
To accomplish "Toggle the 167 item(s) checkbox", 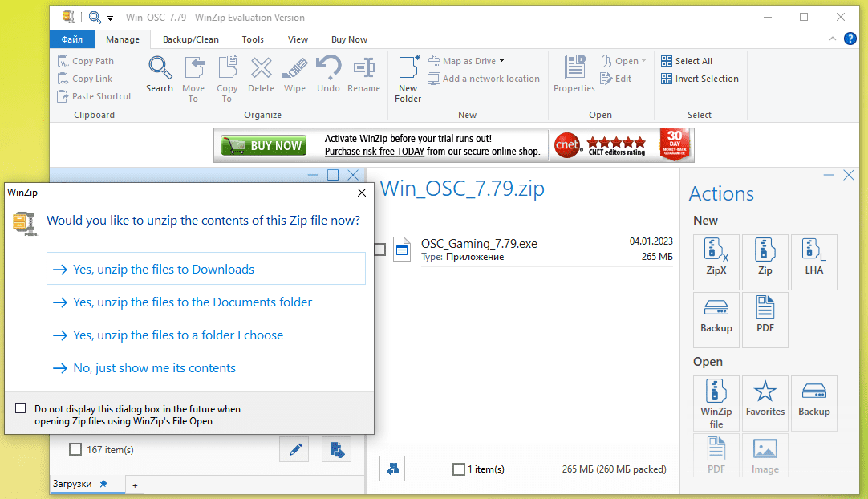I will (x=75, y=449).
